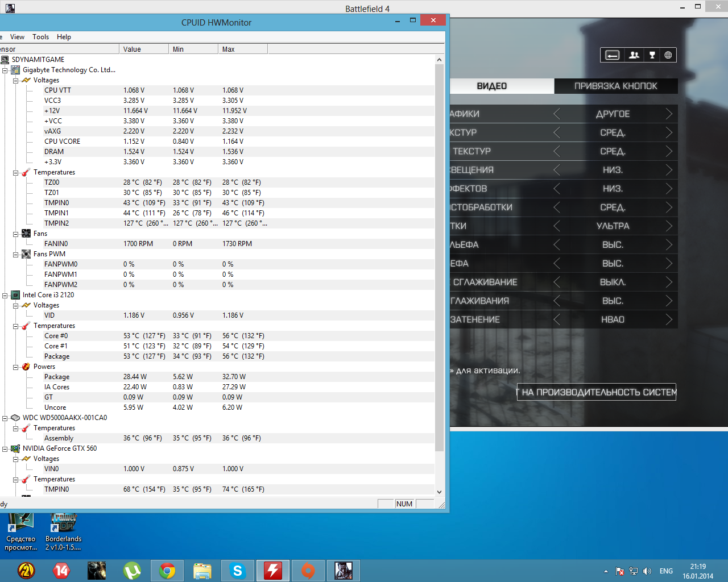728x582 pixels.
Task: Collapse the Gigabyte Voltages tree section
Action: pos(16,81)
